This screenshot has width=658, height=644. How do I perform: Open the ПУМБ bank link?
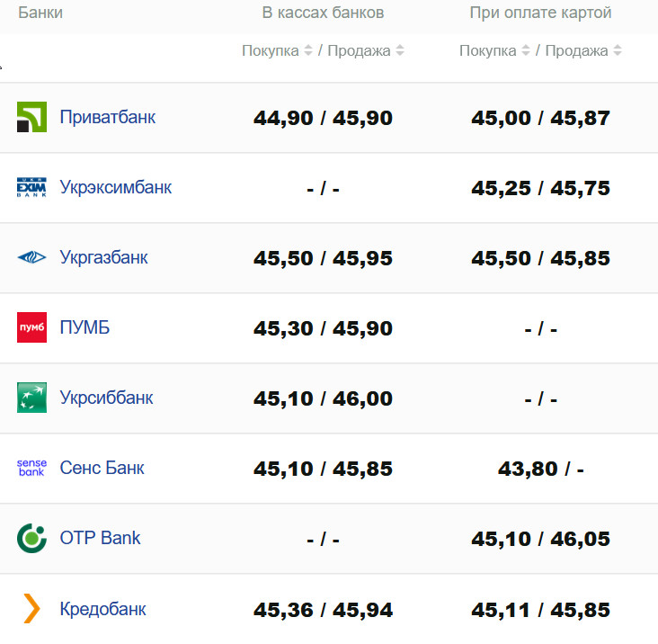tap(84, 327)
